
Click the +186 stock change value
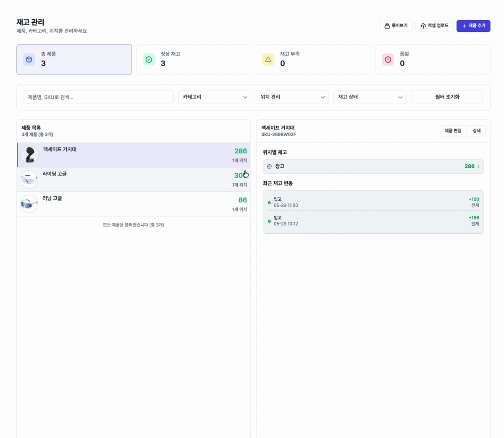474,218
